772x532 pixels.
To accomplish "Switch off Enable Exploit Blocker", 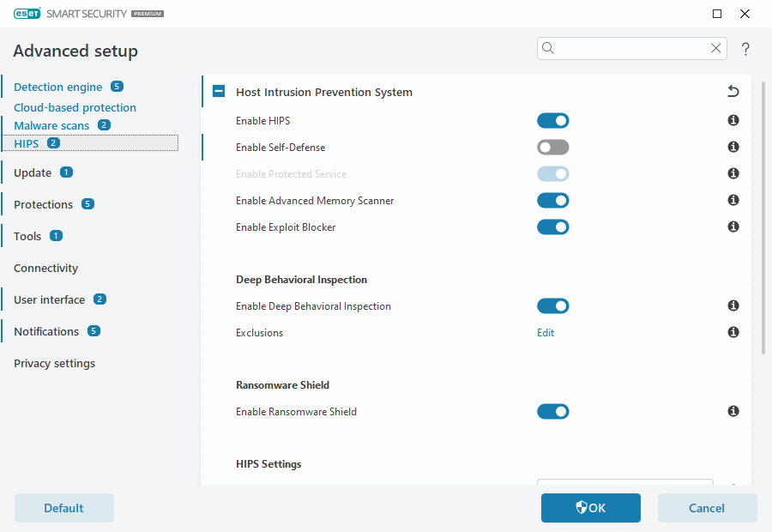I will coord(552,227).
